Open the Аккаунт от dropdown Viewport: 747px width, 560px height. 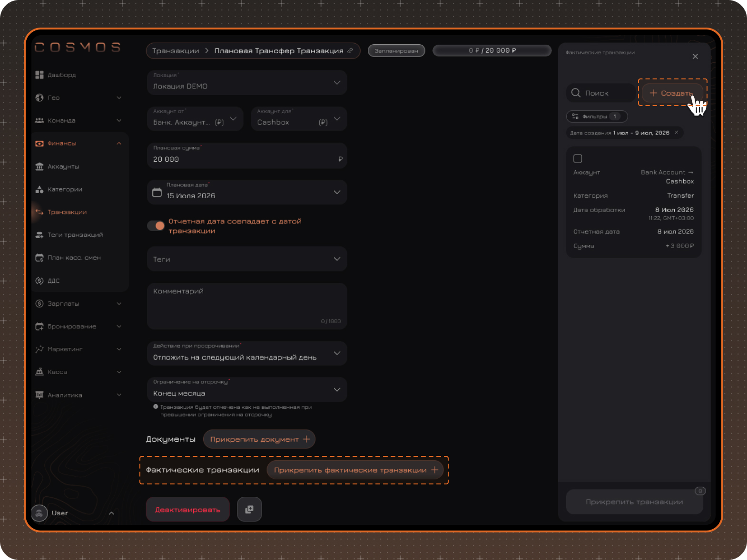195,119
